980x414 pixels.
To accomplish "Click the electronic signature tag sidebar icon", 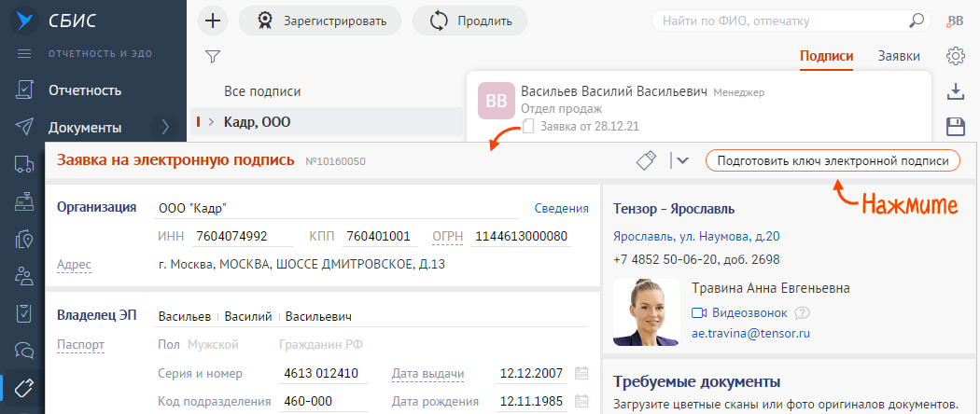I will 23,388.
